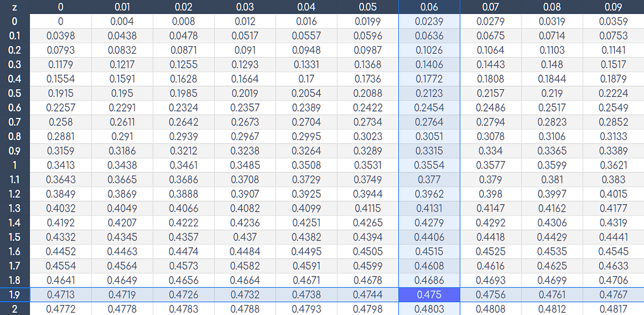Click the value 0.4505

[367, 251]
